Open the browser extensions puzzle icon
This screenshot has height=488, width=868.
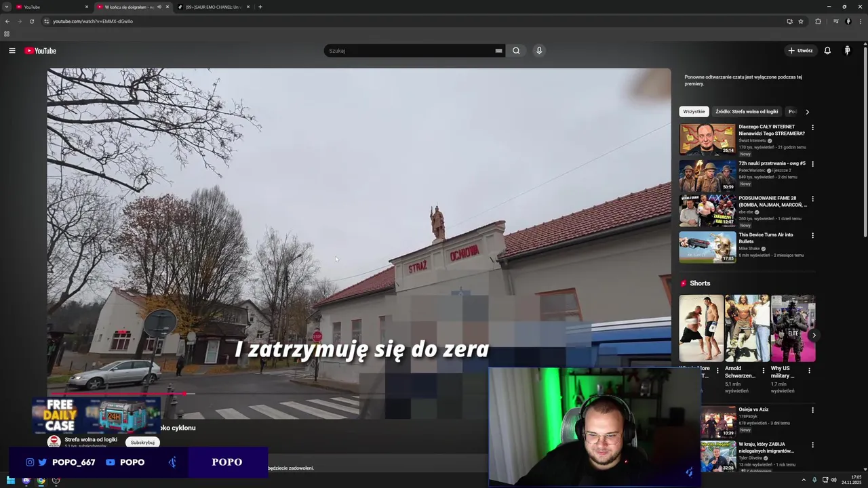[x=818, y=21]
